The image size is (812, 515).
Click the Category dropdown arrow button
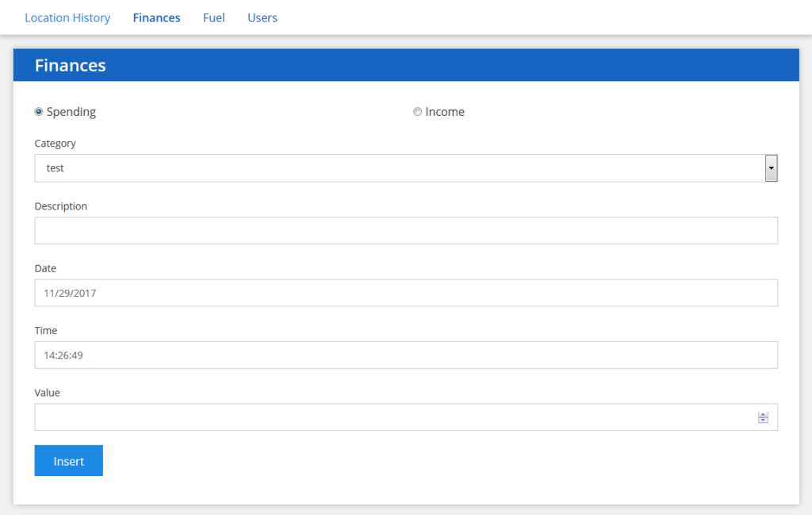pos(771,168)
